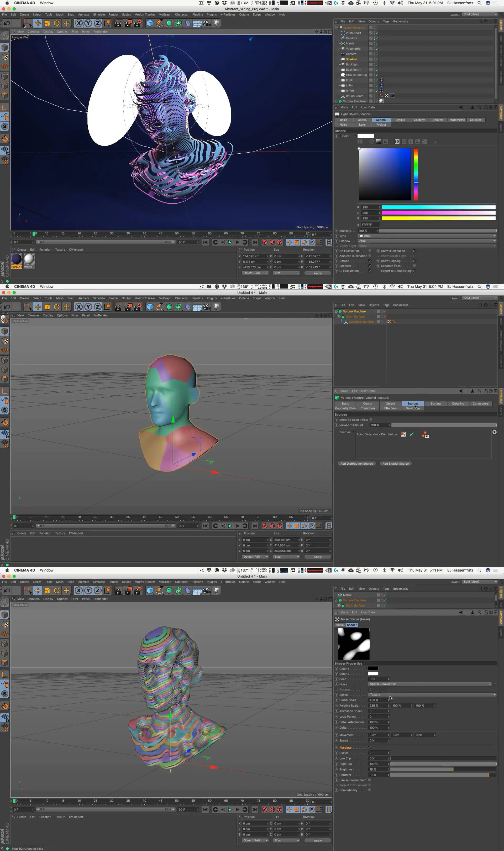Click Render View clapper in Abstract_Slicing_Proj window
The height and width of the screenshot is (851, 504).
(118, 23)
